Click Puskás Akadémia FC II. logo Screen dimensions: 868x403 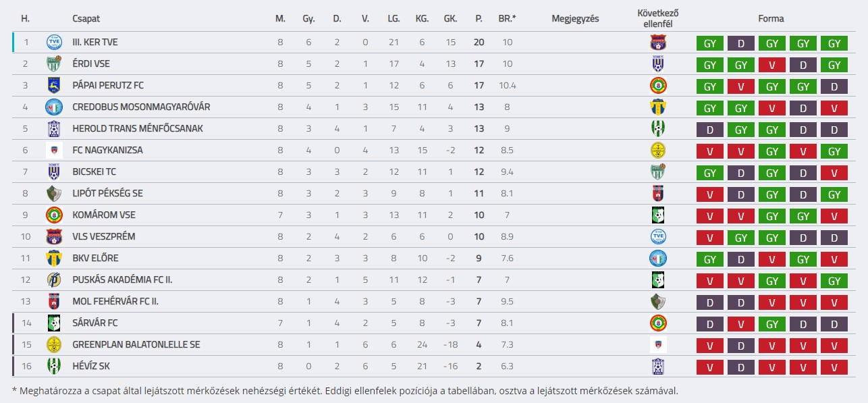[x=54, y=279]
